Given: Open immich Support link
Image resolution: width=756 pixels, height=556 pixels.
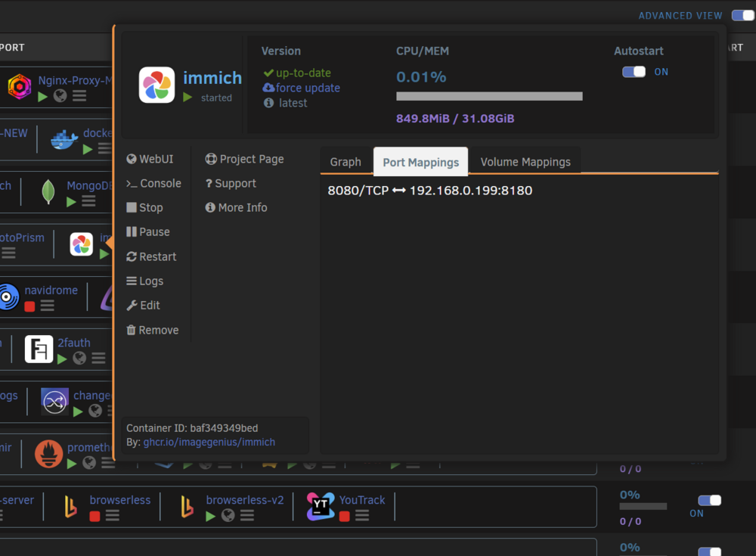Looking at the screenshot, I should 231,183.
